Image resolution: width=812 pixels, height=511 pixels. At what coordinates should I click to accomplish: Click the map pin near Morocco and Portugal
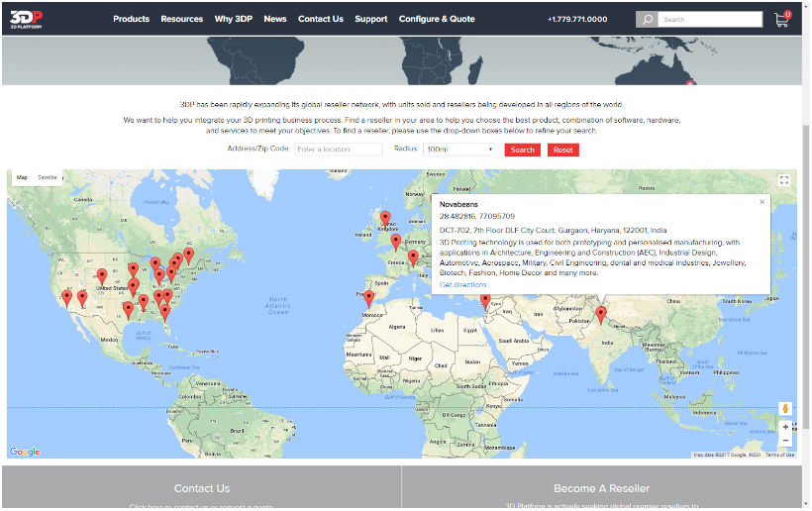(x=368, y=299)
